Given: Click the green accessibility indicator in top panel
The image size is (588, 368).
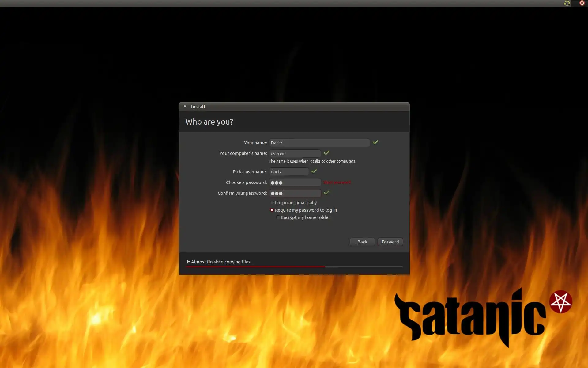Looking at the screenshot, I should (567, 3).
